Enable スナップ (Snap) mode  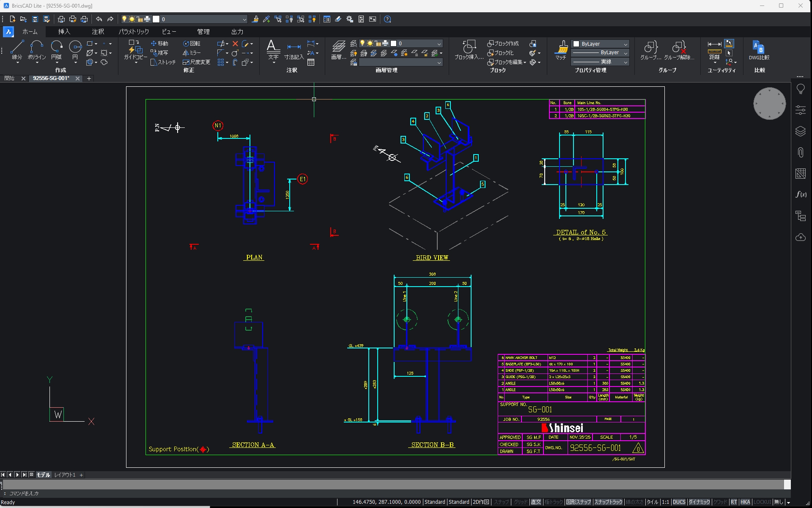coord(501,502)
